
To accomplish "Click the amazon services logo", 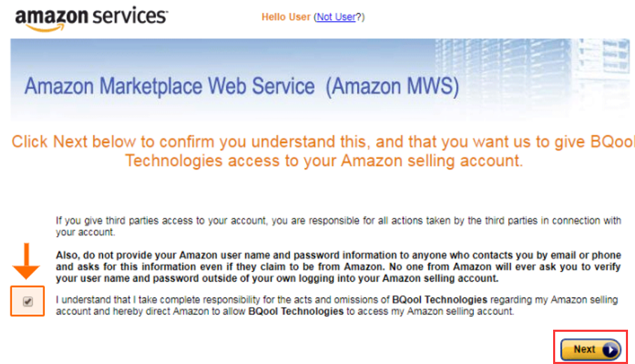I will pos(91,19).
